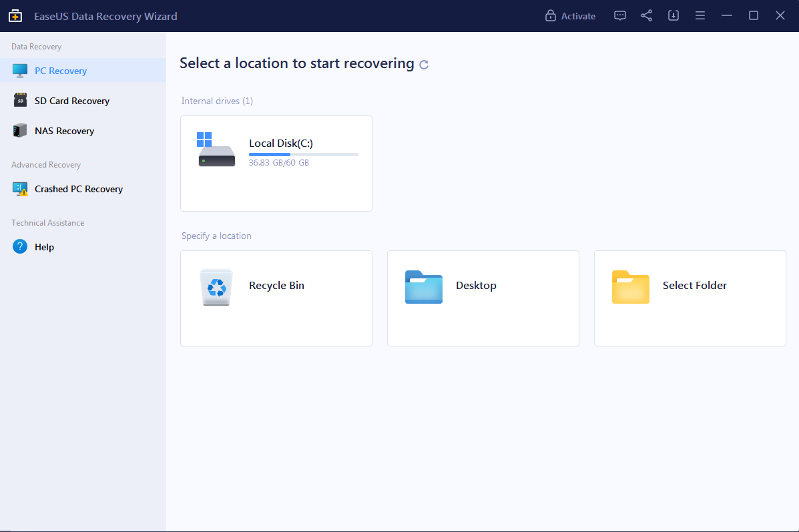Open NAS Recovery from the sidebar icon
This screenshot has width=799, height=532.
[x=19, y=130]
